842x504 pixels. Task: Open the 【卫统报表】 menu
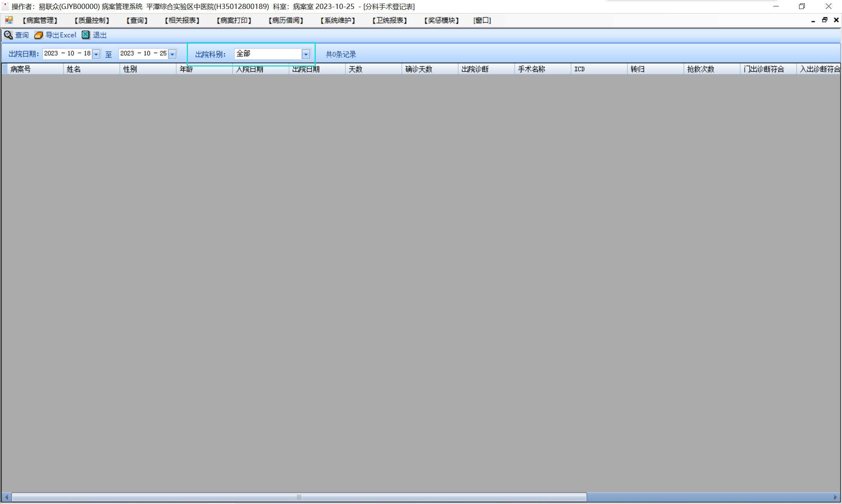[x=389, y=20]
